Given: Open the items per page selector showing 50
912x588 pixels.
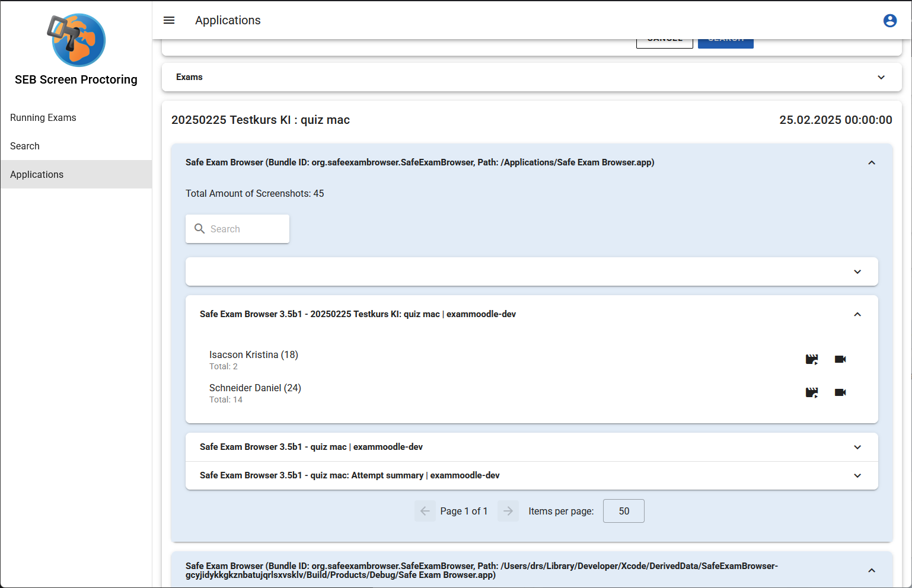Looking at the screenshot, I should 624,511.
